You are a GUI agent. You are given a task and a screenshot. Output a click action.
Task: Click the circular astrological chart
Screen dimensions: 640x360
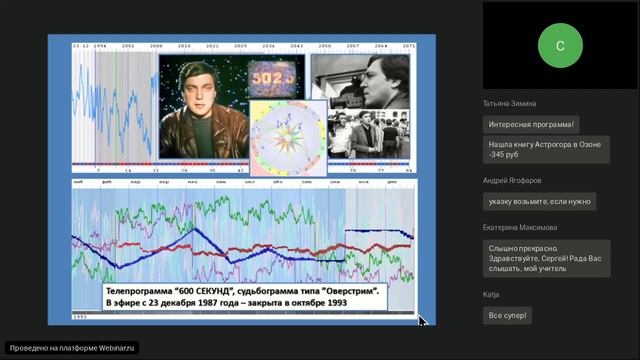tap(288, 139)
